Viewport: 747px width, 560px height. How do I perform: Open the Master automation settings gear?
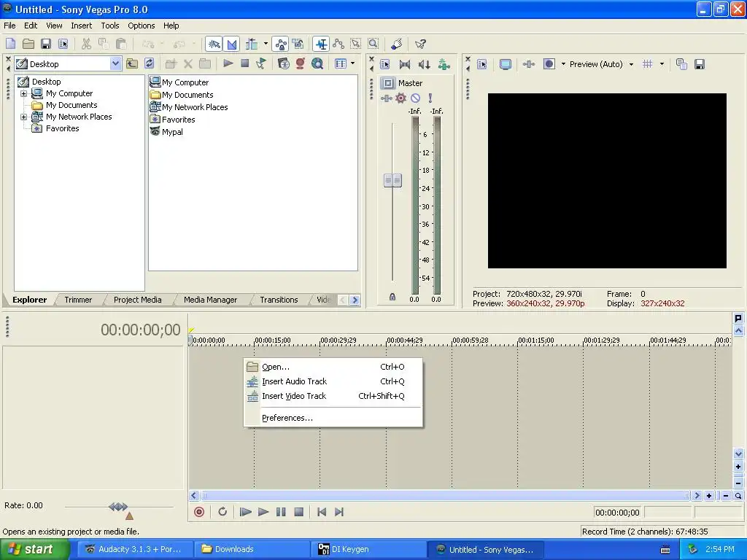(x=400, y=98)
